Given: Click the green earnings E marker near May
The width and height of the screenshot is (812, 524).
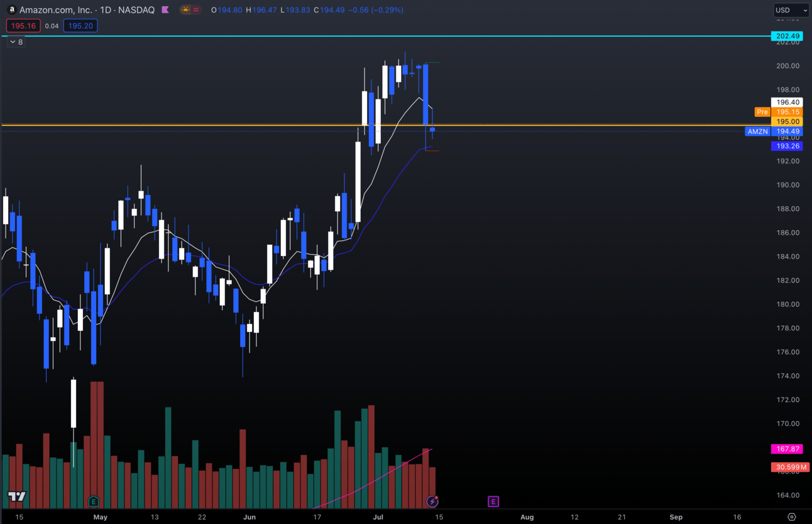Looking at the screenshot, I should 93,501.
